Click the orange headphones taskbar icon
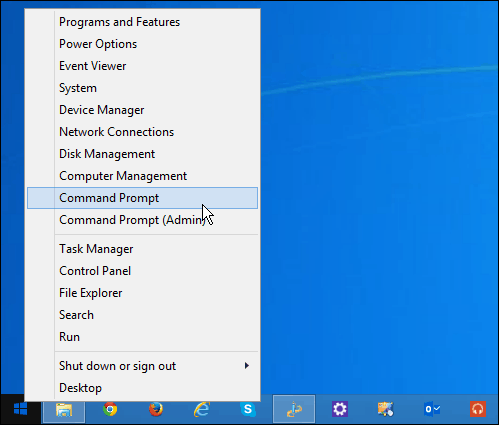 pyautogui.click(x=478, y=409)
